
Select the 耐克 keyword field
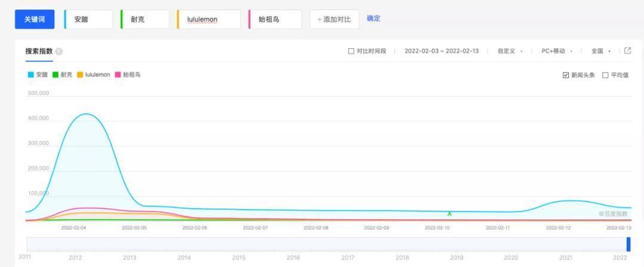(144, 19)
